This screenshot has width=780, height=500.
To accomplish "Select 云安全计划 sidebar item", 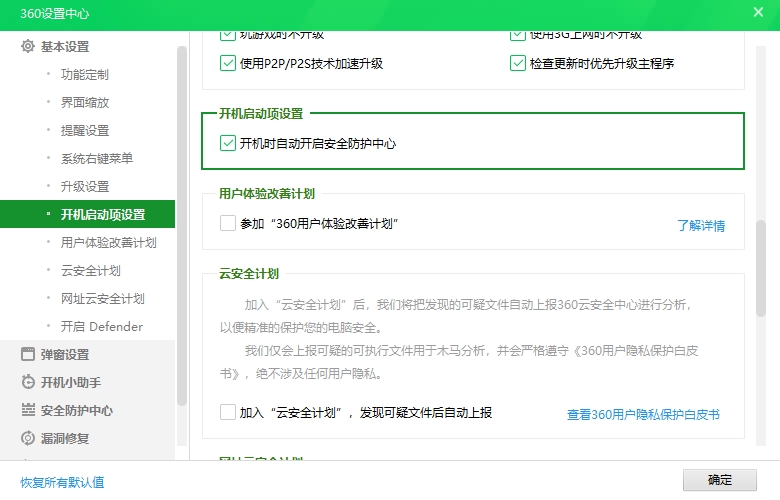I will pos(91,271).
